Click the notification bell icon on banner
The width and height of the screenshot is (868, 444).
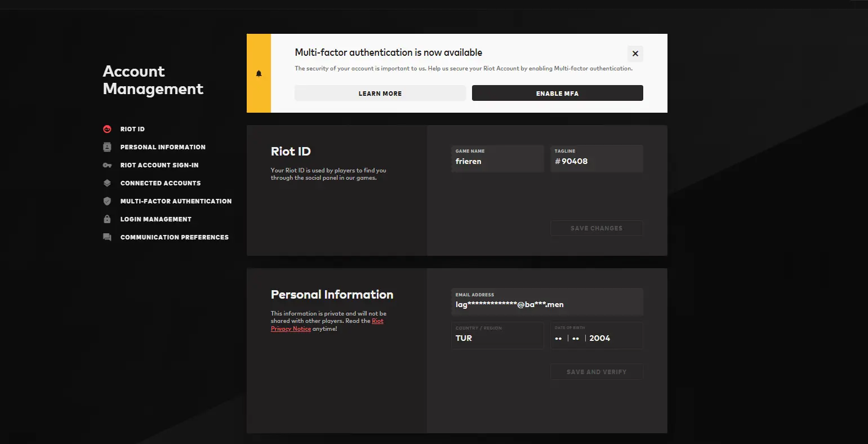coord(259,74)
